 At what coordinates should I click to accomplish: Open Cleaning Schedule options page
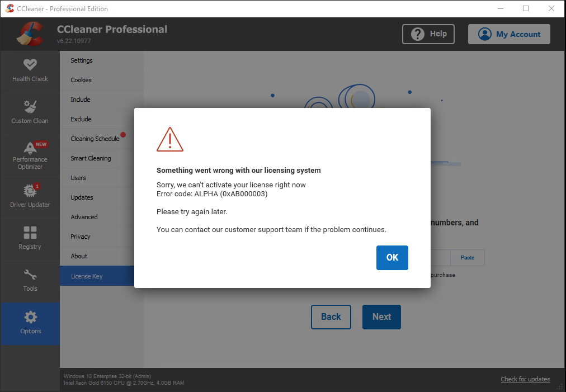coord(95,139)
